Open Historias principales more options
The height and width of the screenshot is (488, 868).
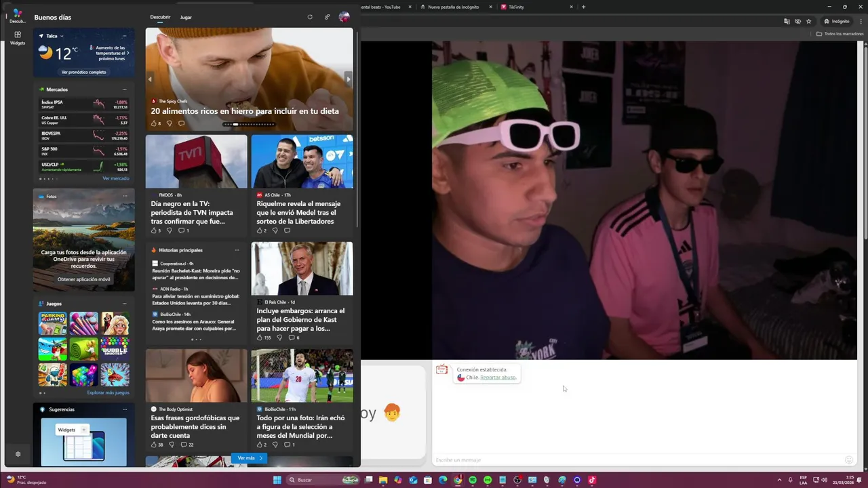coord(237,250)
